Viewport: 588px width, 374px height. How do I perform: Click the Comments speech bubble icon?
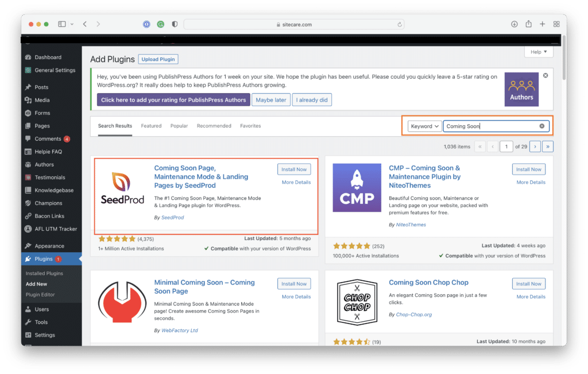pos(28,139)
